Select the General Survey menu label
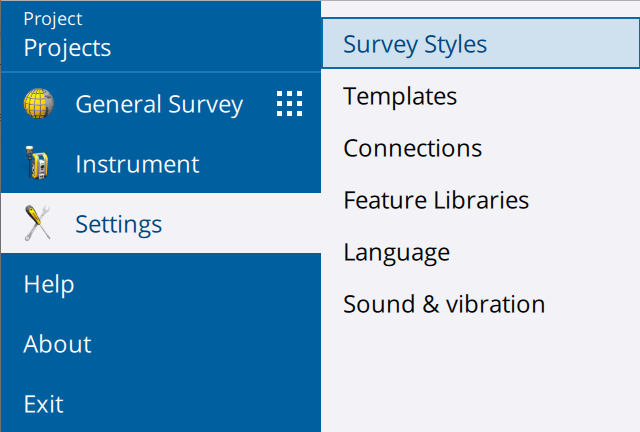Viewport: 640px width, 432px height. tap(159, 104)
